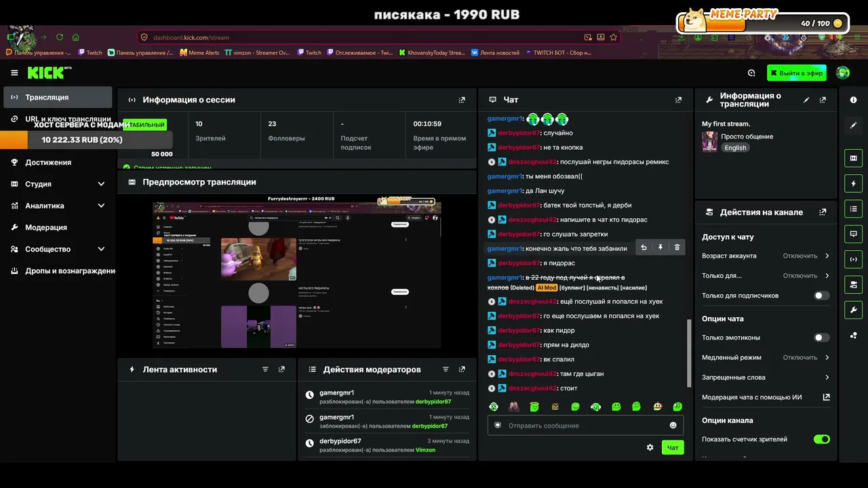Open Возраст аккаунта options
Image resolution: width=868 pixels, height=488 pixels.
766,256
